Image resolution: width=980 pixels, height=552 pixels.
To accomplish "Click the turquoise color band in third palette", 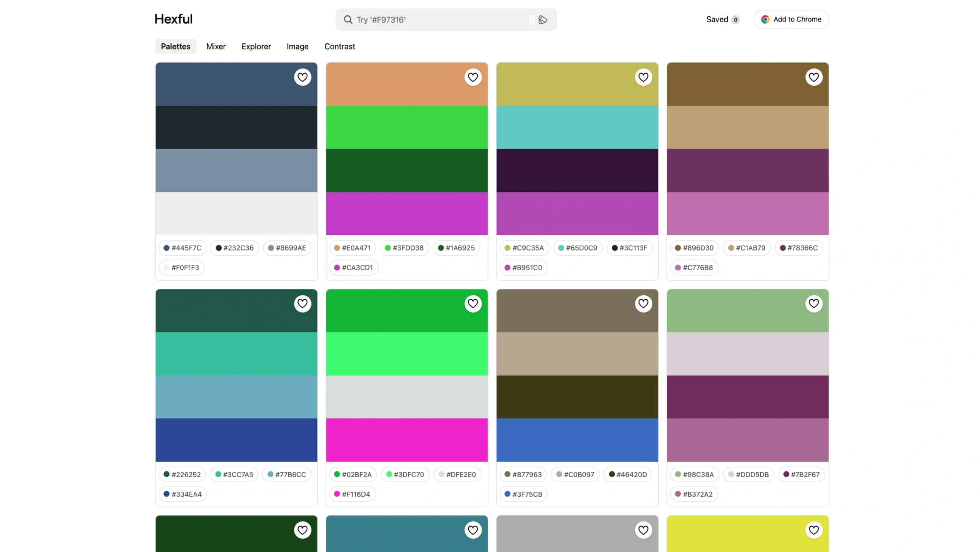I will tap(577, 127).
